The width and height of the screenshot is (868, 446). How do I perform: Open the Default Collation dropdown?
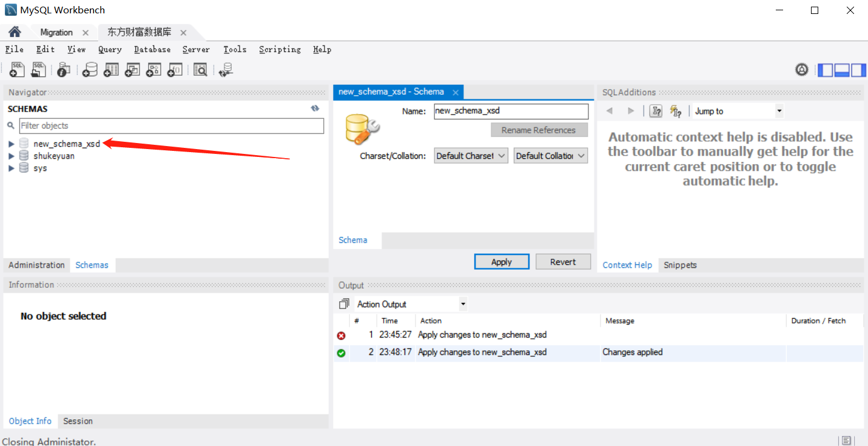[x=551, y=156]
